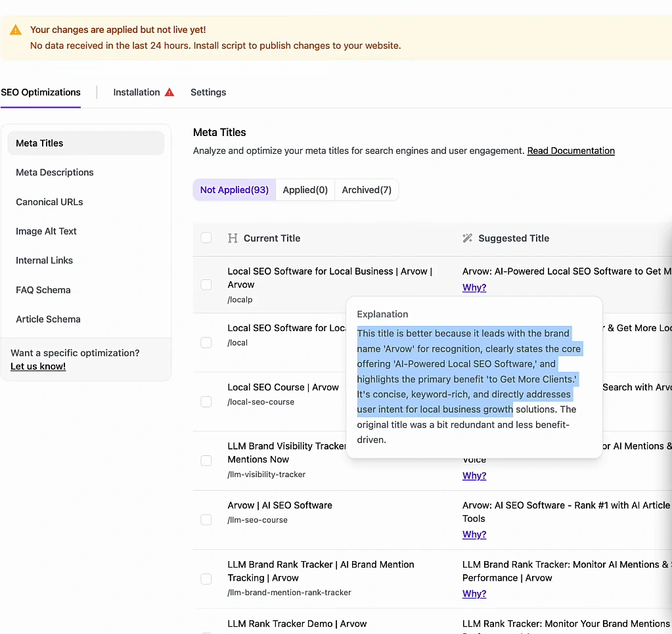Click the /local-seo-course path text
Image resolution: width=672 pixels, height=634 pixels.
tap(261, 402)
